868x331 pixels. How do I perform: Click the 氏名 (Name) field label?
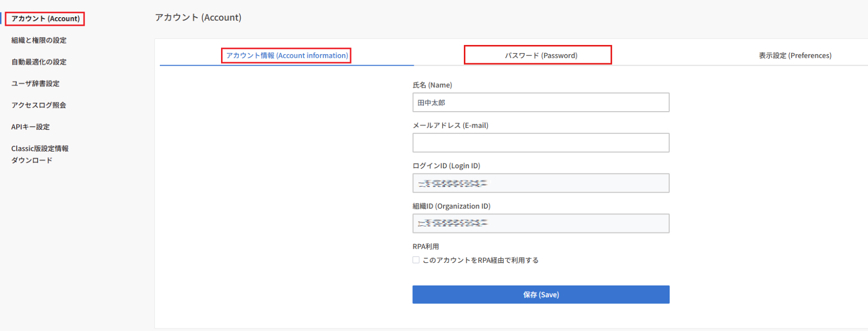432,85
